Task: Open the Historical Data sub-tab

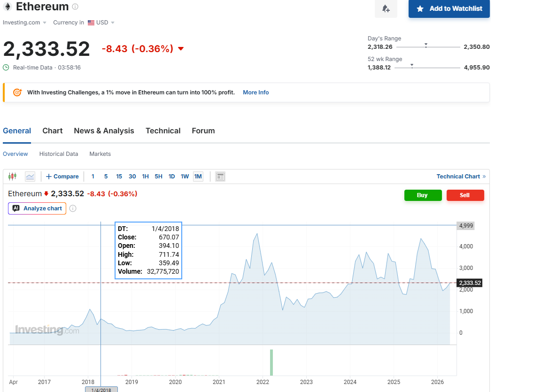Action: [x=59, y=154]
